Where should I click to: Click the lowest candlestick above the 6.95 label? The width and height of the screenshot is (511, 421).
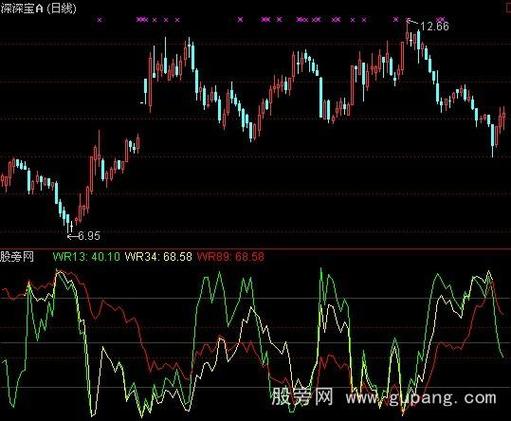pos(68,223)
